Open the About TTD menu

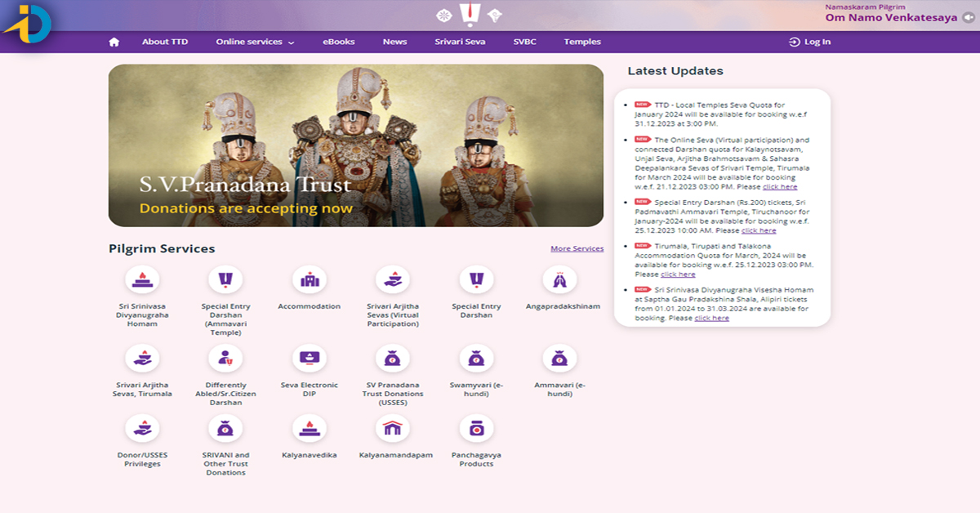tap(165, 42)
